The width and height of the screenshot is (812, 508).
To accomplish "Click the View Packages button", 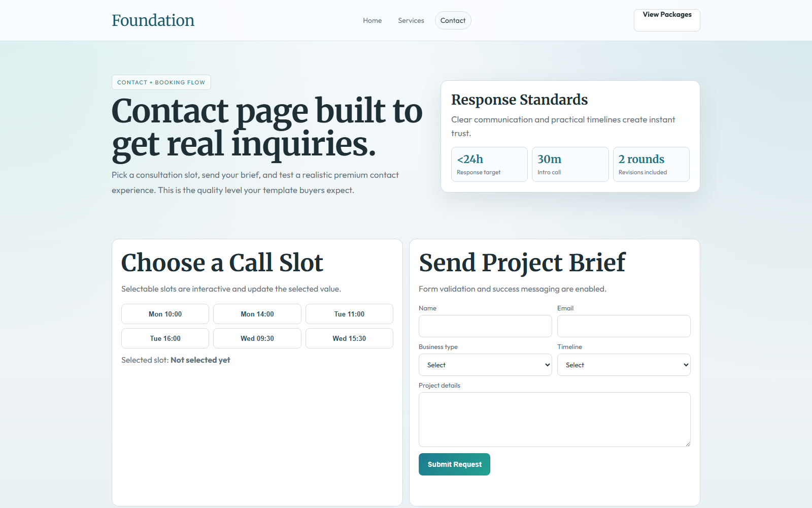I will pyautogui.click(x=666, y=20).
